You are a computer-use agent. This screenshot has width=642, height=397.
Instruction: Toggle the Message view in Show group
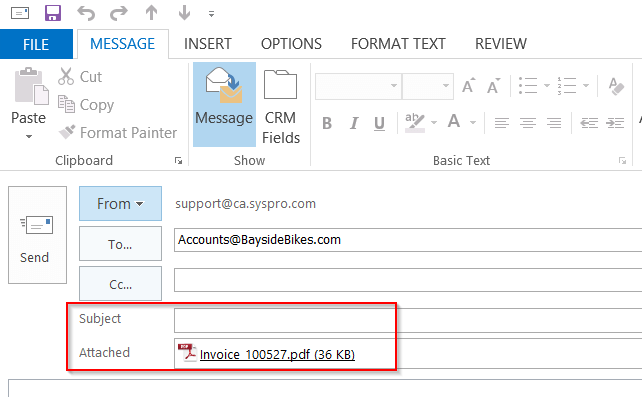[x=224, y=104]
